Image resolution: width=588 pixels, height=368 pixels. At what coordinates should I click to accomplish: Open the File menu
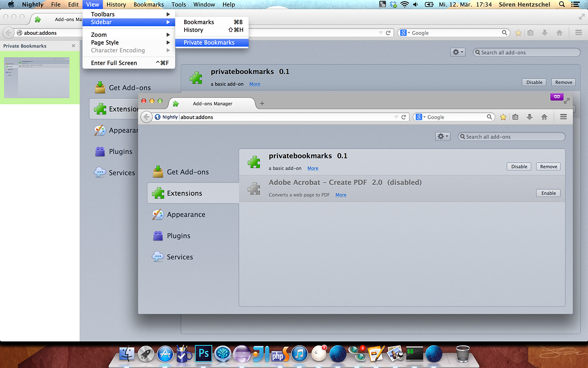pos(56,4)
